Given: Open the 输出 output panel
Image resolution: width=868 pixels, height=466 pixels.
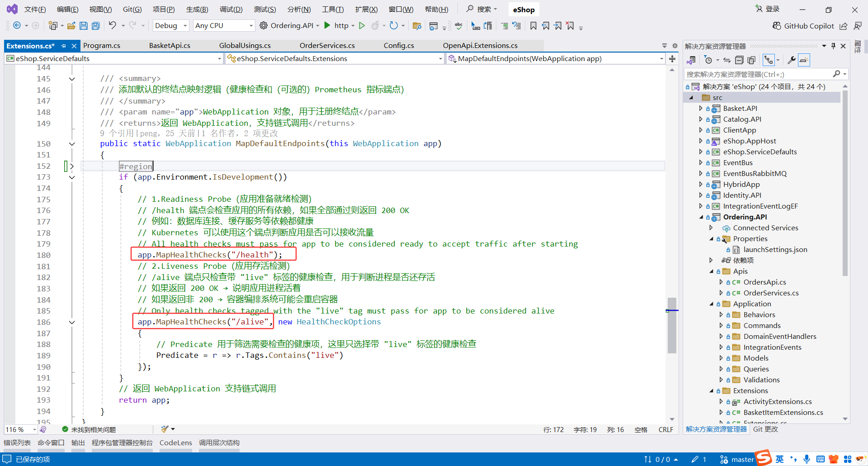Looking at the screenshot, I should click(x=77, y=442).
